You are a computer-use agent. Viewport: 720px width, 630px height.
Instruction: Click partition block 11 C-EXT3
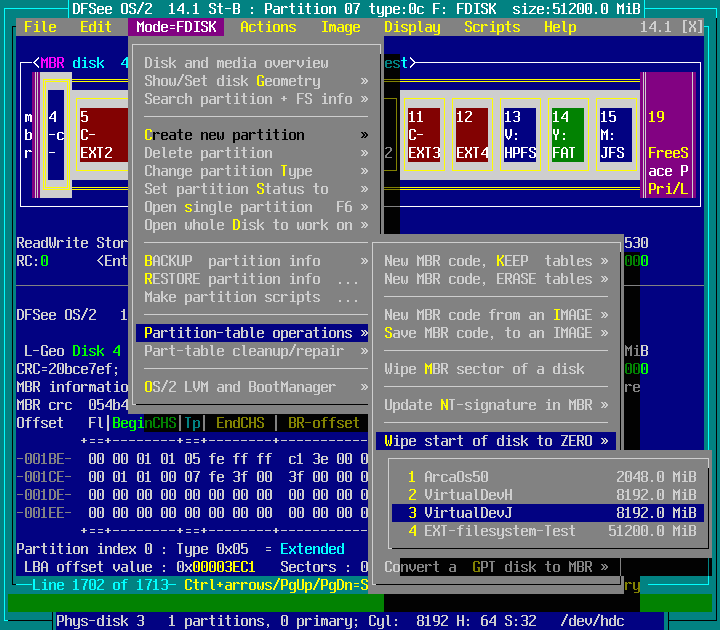(x=424, y=135)
